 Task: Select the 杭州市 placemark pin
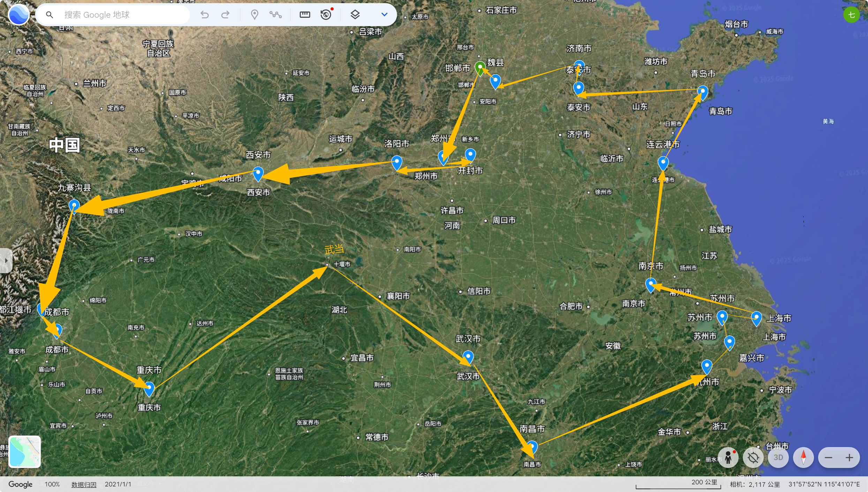click(707, 367)
